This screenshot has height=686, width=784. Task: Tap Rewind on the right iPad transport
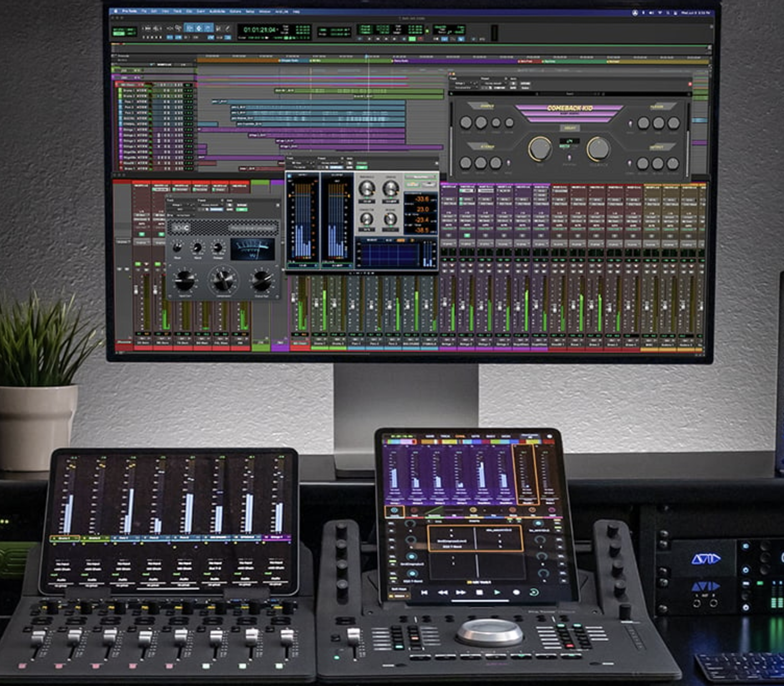[x=442, y=592]
